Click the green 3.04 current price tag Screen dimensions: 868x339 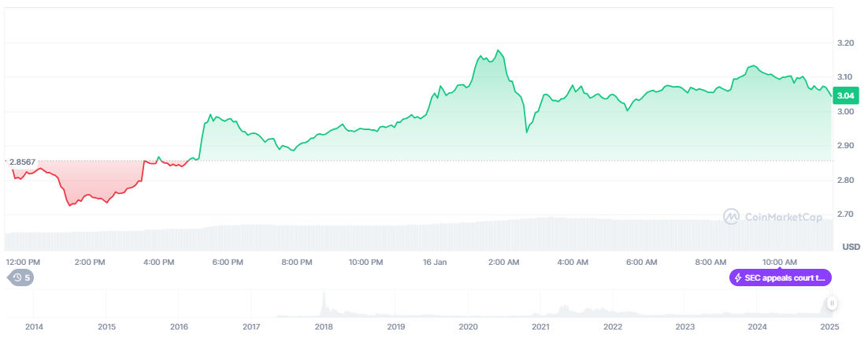coord(845,96)
